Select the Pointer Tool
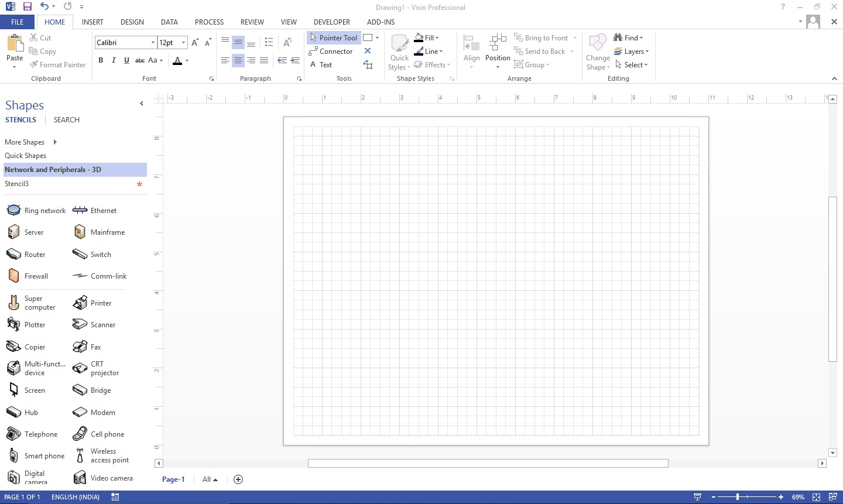 [x=334, y=37]
